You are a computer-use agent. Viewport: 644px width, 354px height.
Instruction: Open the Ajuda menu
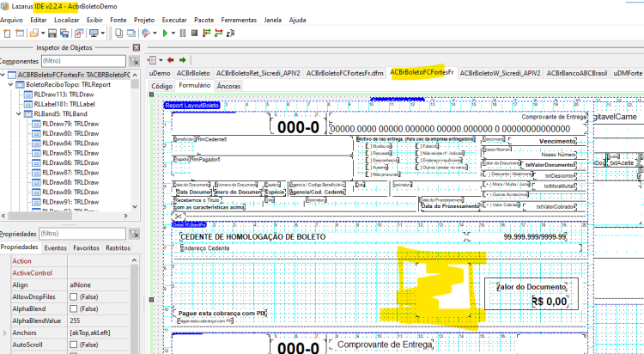click(297, 20)
